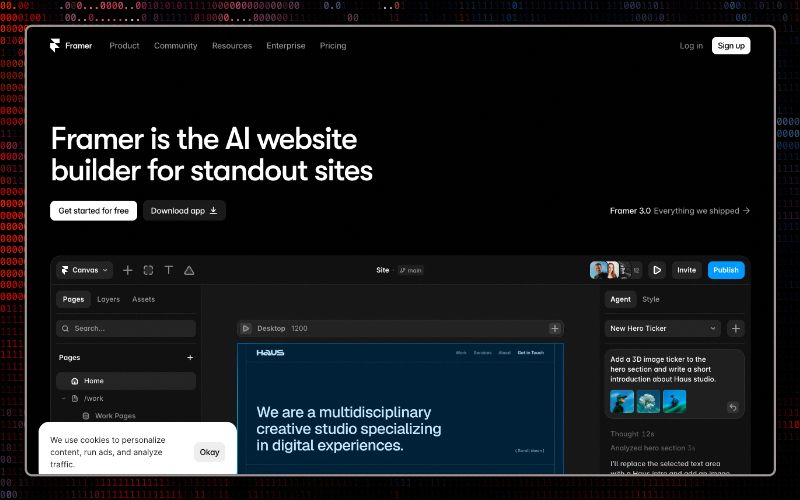Click plus icon beside New Hero Ticker
Viewport: 800px width, 500px height.
click(735, 329)
